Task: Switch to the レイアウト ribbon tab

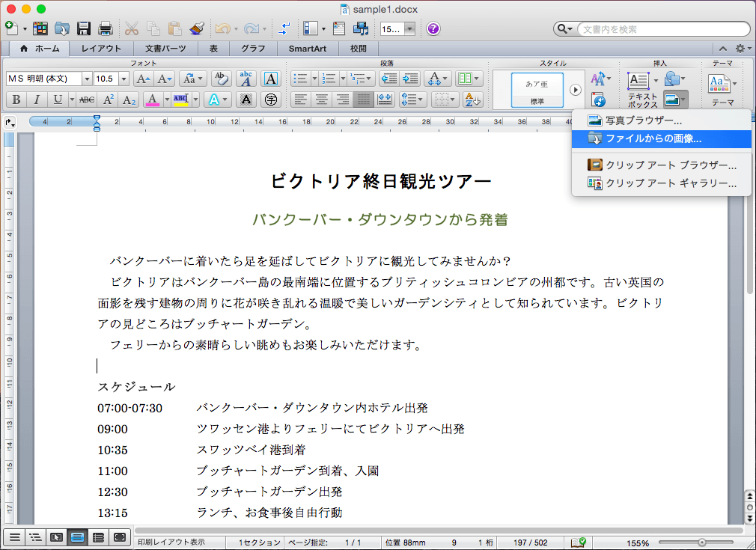Action: tap(101, 49)
